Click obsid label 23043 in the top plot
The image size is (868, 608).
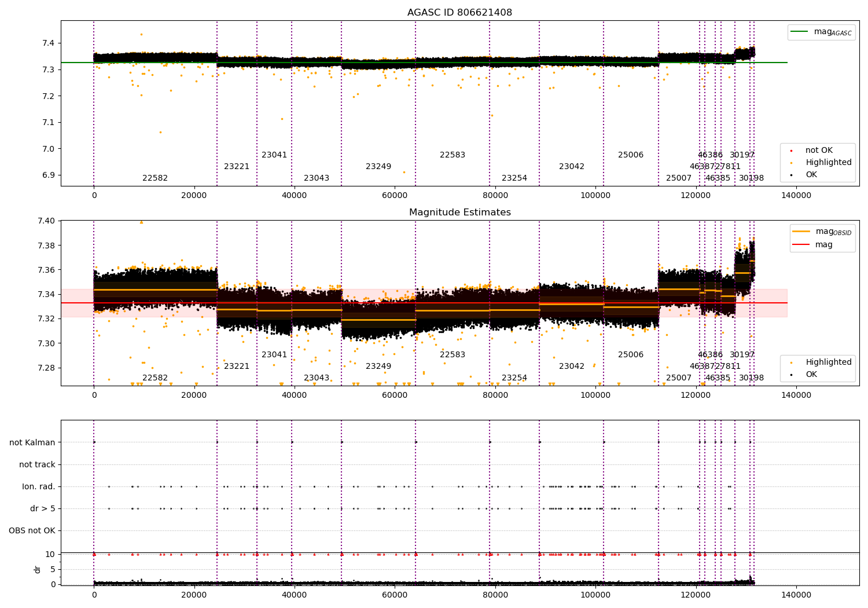coord(317,178)
